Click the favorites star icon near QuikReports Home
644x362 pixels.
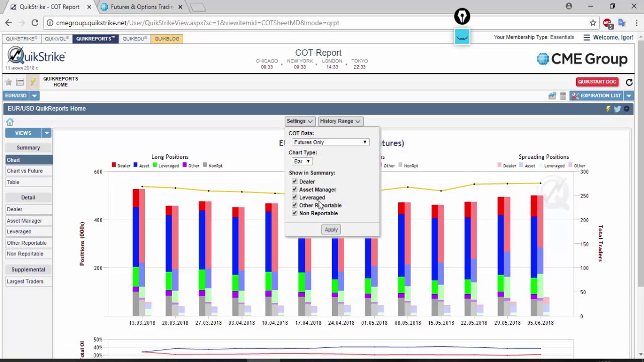[9, 82]
